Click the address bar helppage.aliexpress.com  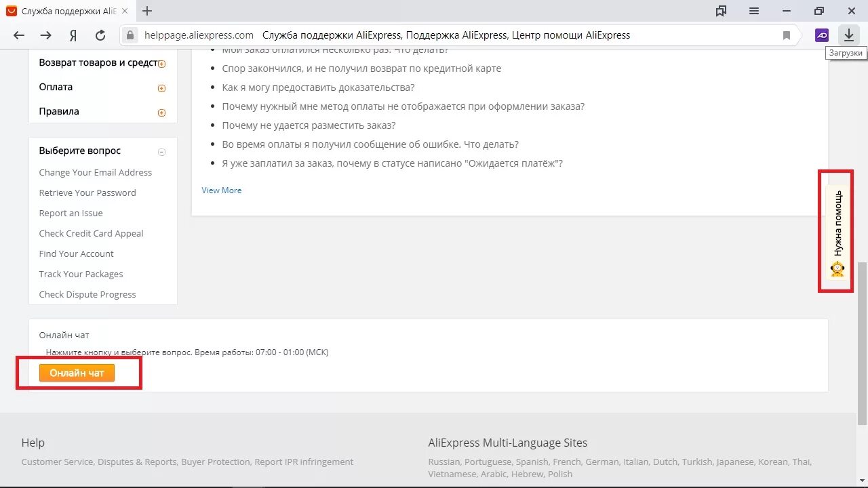click(x=199, y=35)
